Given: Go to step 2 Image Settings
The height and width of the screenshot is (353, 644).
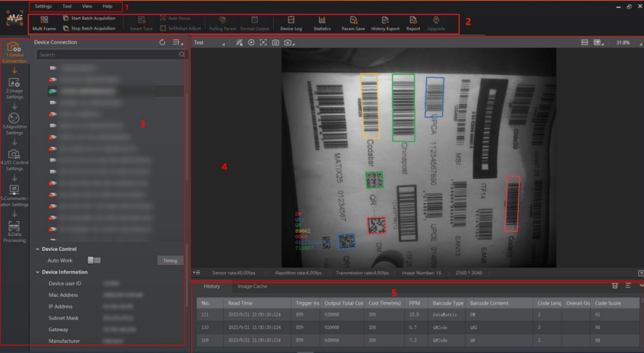Looking at the screenshot, I should tap(14, 89).
